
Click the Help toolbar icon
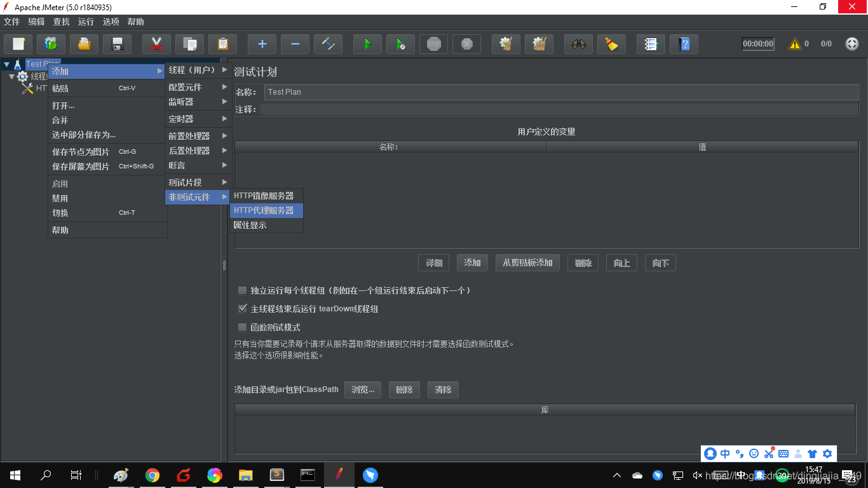(x=684, y=44)
